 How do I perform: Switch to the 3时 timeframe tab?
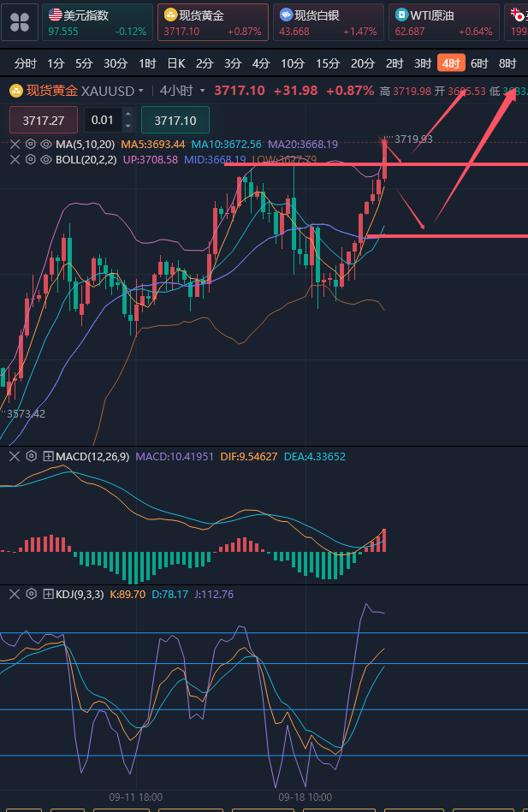tap(423, 63)
